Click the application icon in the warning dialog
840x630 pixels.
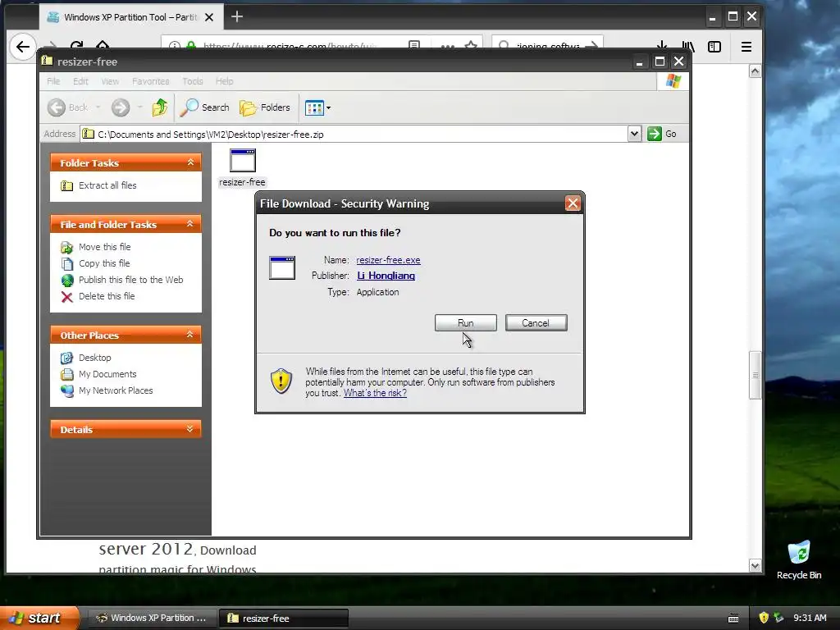[x=282, y=268]
